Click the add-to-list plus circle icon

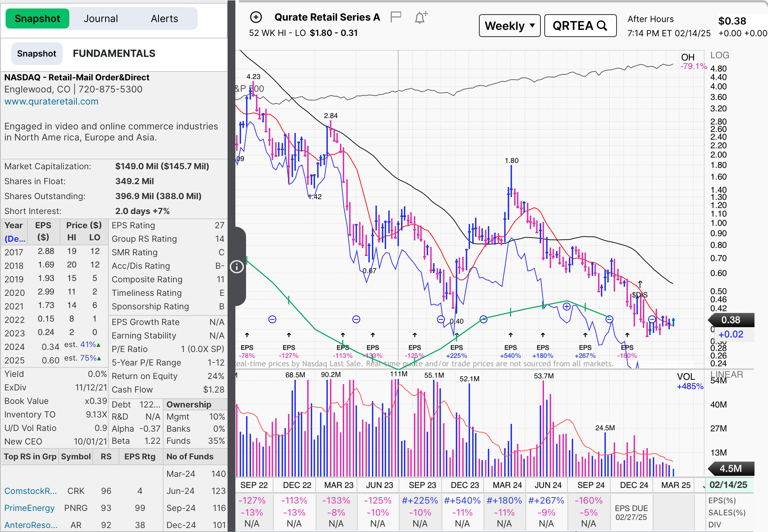[256, 17]
